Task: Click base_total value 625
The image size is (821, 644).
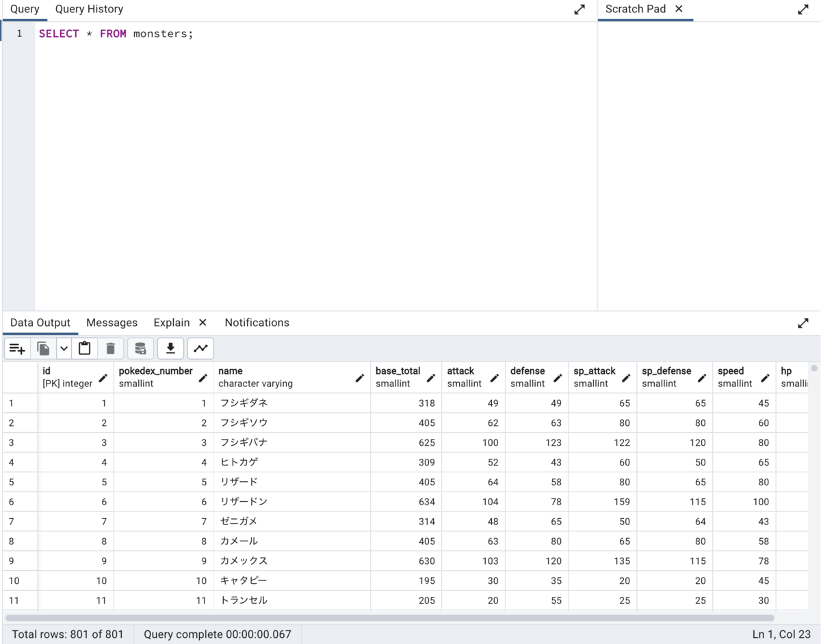Action: point(406,443)
